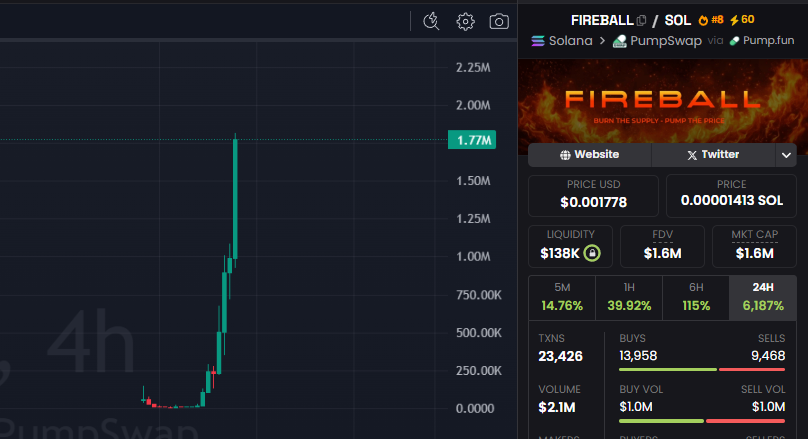Select the 5M timeframe tab
Screen dimensions: 808x439
[562, 298]
